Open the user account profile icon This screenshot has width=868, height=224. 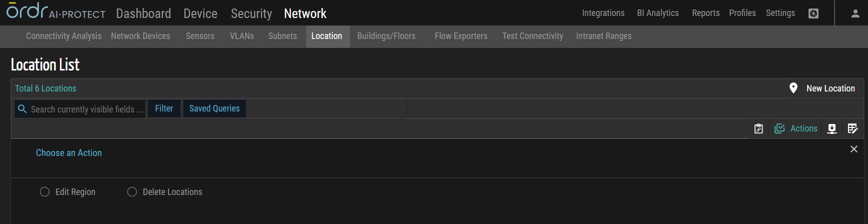[855, 13]
